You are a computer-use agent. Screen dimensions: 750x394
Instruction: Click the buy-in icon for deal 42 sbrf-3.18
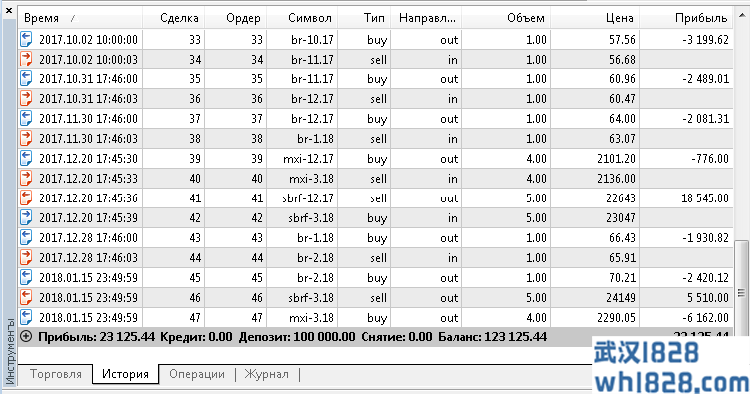pos(26,218)
